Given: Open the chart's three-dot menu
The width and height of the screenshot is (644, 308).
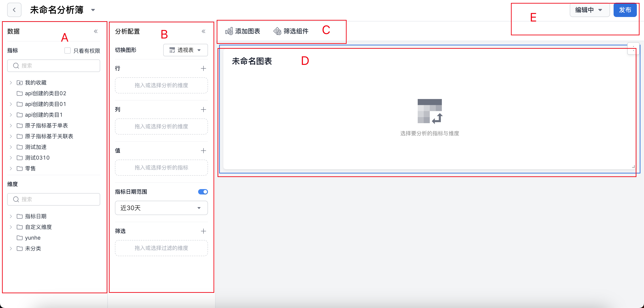Looking at the screenshot, I should click(633, 49).
